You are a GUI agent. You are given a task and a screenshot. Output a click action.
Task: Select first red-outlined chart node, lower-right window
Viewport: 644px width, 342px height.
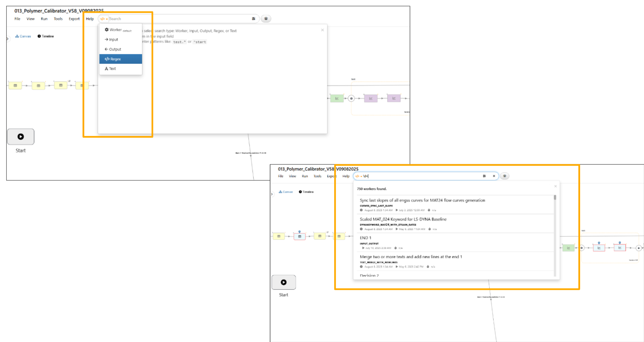point(599,248)
